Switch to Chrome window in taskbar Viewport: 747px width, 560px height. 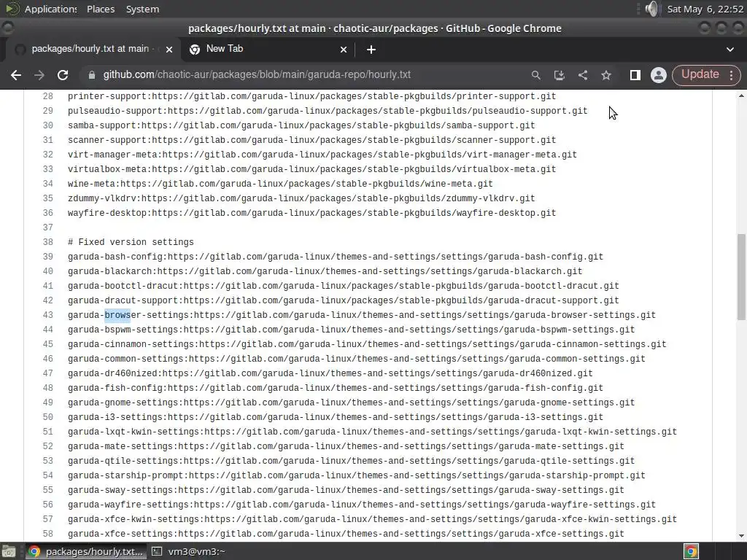tap(85, 551)
